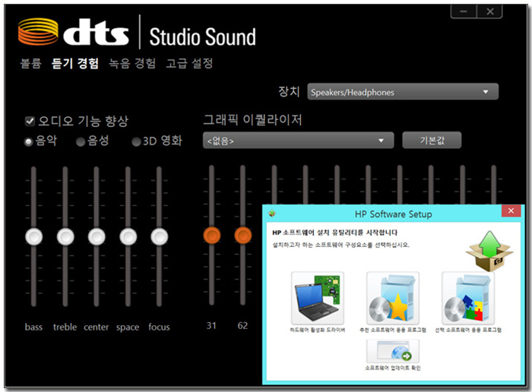Image resolution: width=532 pixels, height=392 pixels.
Task: Select the 3D 영화 radio button
Action: pyautogui.click(x=136, y=141)
